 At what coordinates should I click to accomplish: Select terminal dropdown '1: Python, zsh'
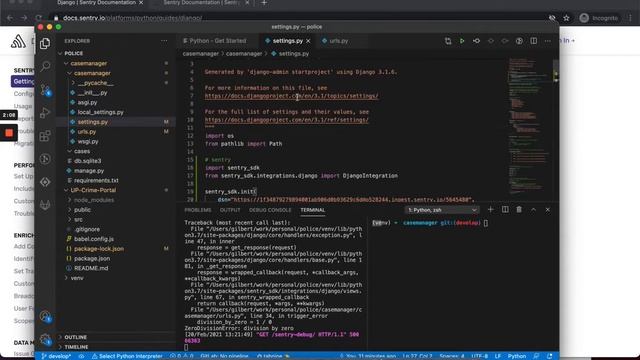click(442, 210)
